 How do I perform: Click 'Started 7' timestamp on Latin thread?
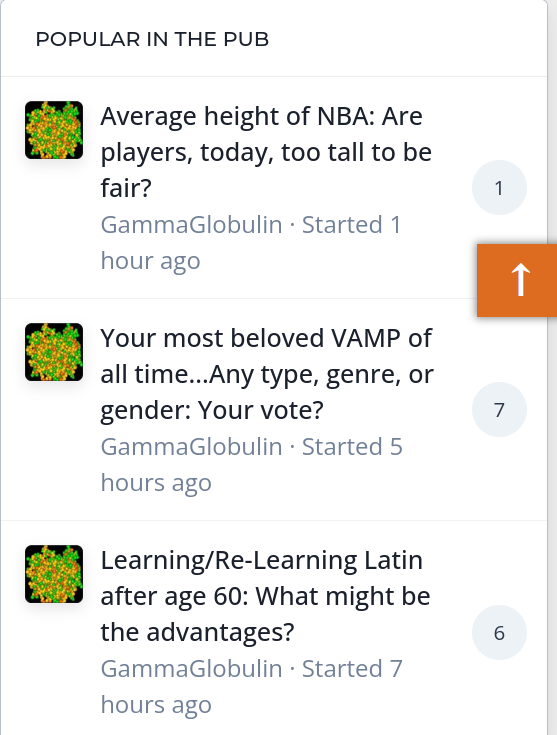click(x=352, y=668)
